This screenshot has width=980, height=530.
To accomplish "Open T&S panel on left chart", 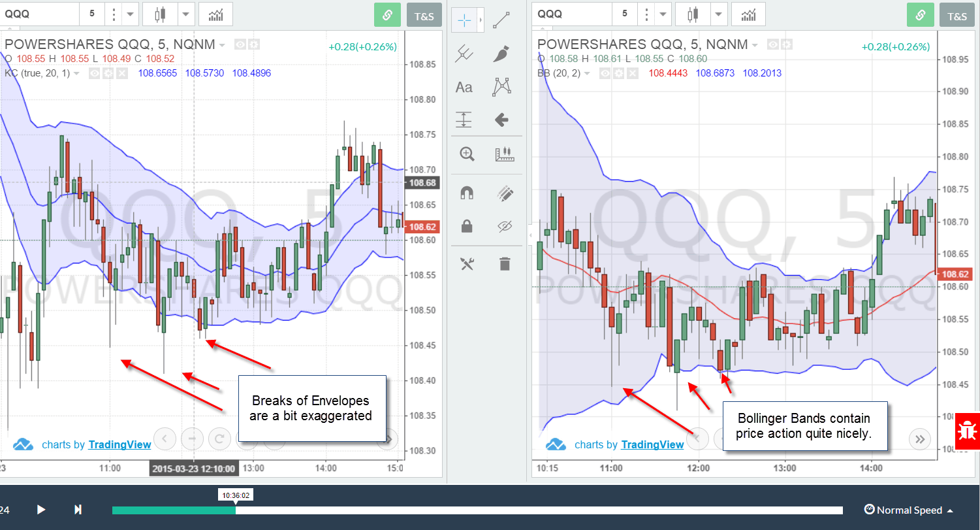I will (x=424, y=15).
